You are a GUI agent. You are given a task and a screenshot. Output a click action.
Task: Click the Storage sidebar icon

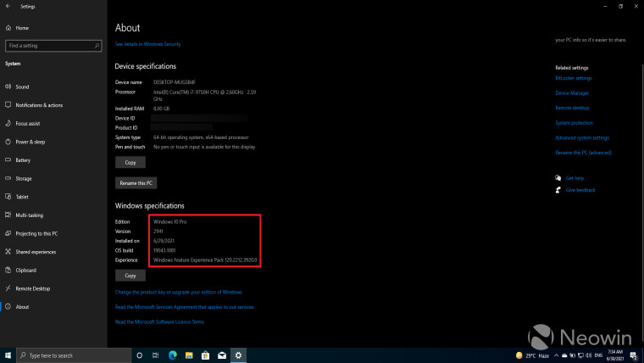click(8, 178)
